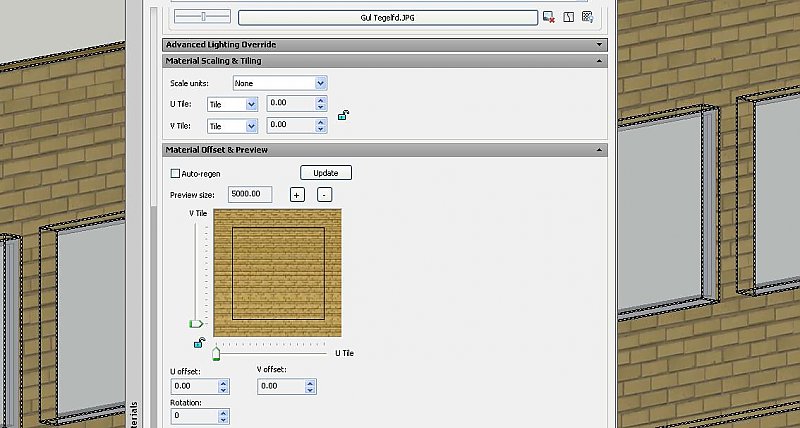Click the Rotation value field
The image size is (800, 428).
194,416
